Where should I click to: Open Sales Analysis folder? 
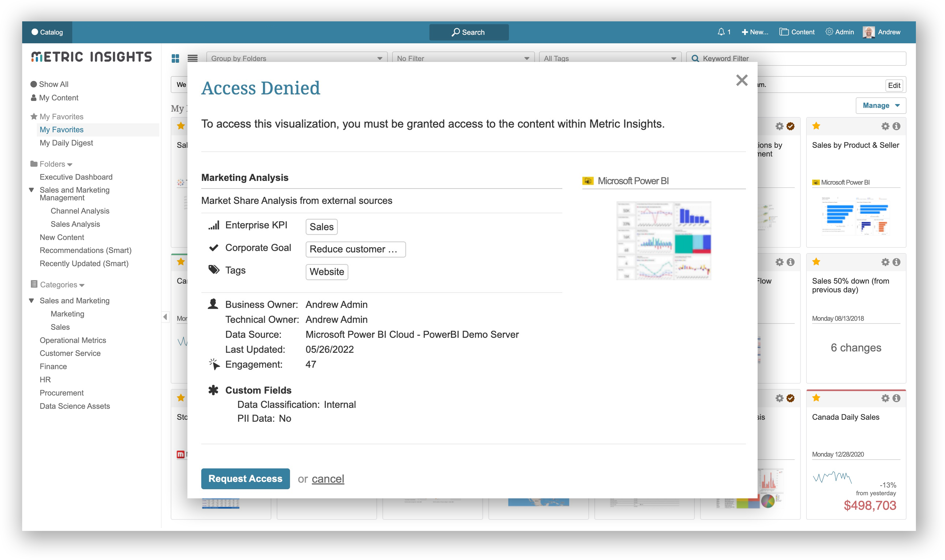(x=75, y=224)
